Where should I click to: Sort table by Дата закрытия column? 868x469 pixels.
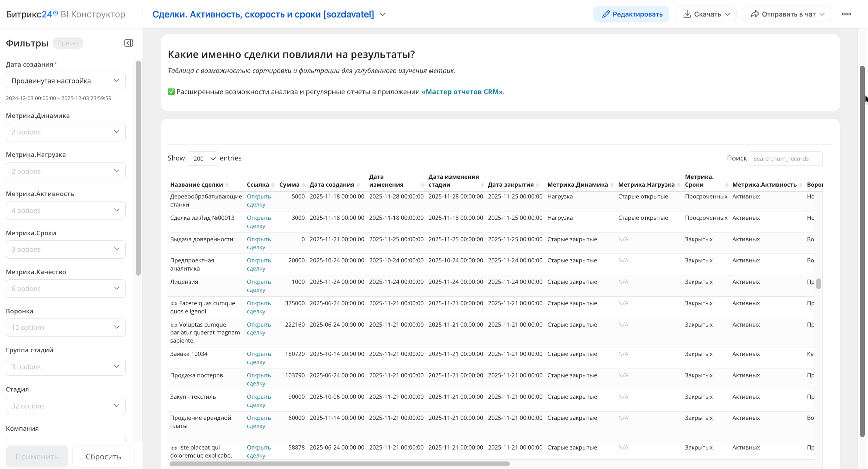pos(510,185)
